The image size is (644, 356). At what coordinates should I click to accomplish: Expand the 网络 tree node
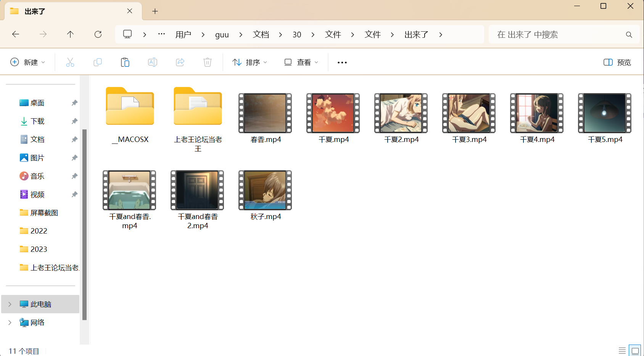pos(10,322)
